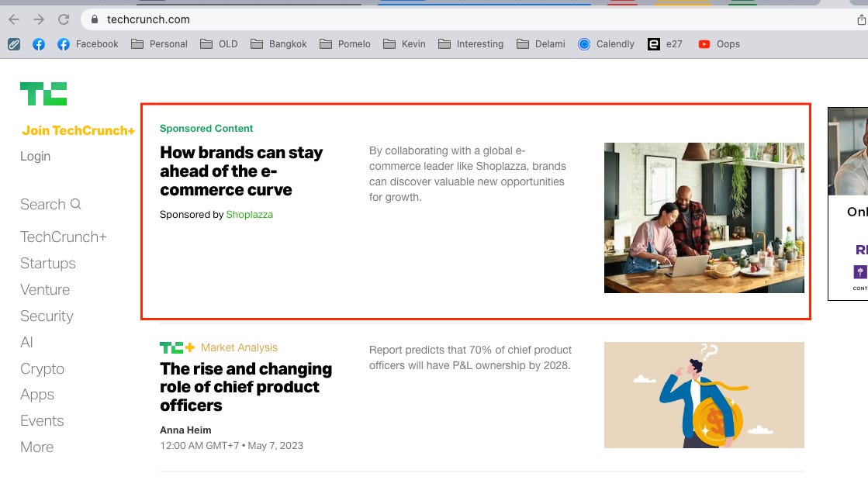The image size is (868, 480).
Task: Click the Sponsored Content label
Action: (x=206, y=129)
